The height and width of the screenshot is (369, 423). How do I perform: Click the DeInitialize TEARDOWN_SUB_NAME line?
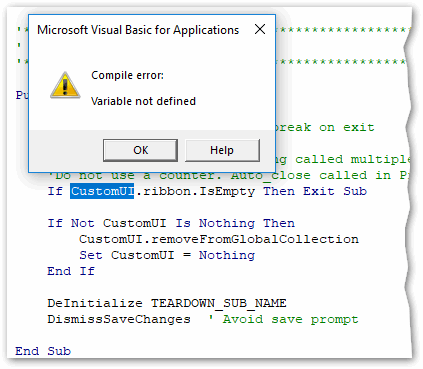pos(167,303)
